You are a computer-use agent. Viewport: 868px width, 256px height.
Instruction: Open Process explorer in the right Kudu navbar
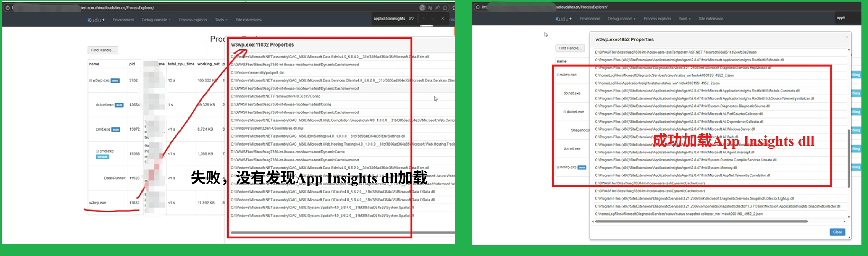(657, 19)
